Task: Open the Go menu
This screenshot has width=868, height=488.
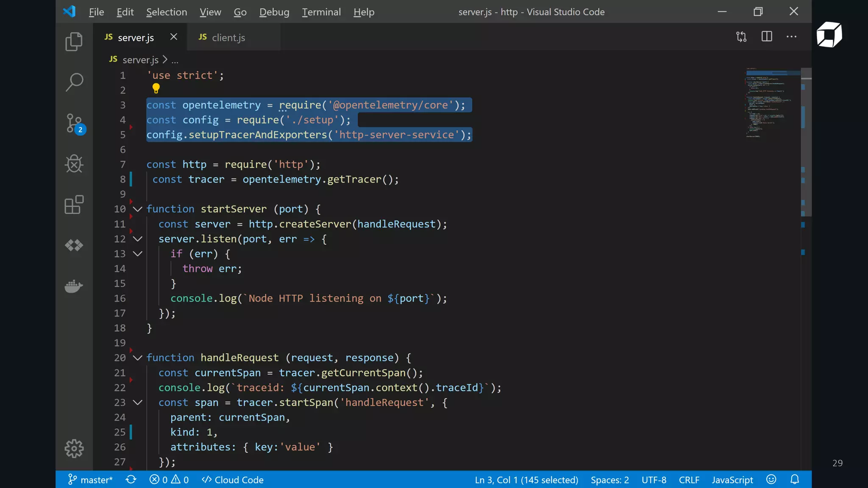Action: click(x=240, y=12)
